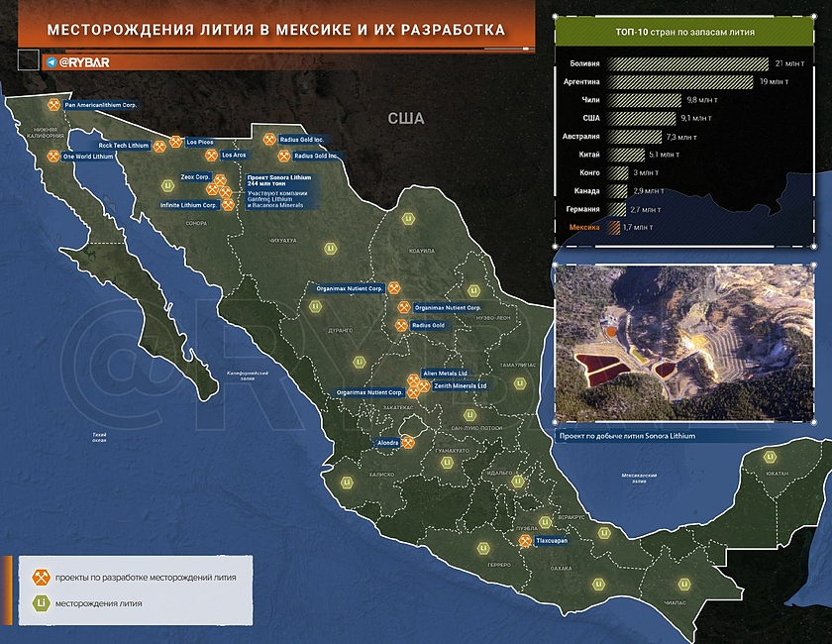The height and width of the screenshot is (644, 832).
Task: Select the Los Arcos mining marker
Action: click(213, 155)
